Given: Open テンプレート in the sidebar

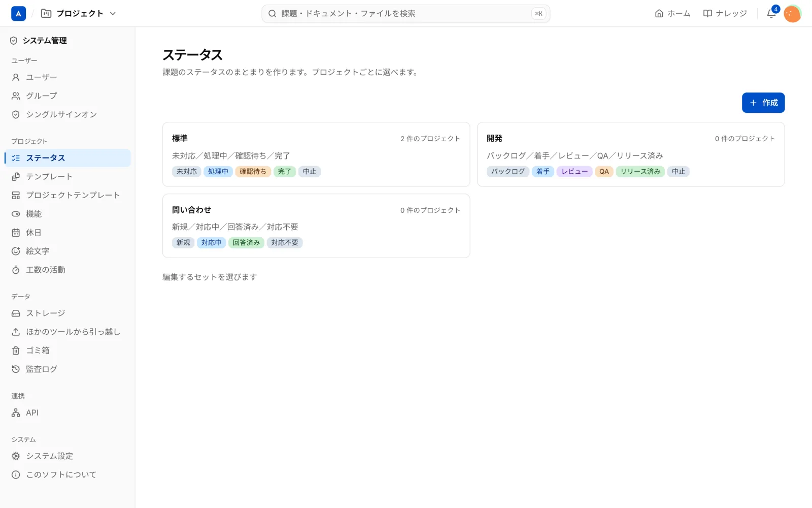Looking at the screenshot, I should click(67, 177).
